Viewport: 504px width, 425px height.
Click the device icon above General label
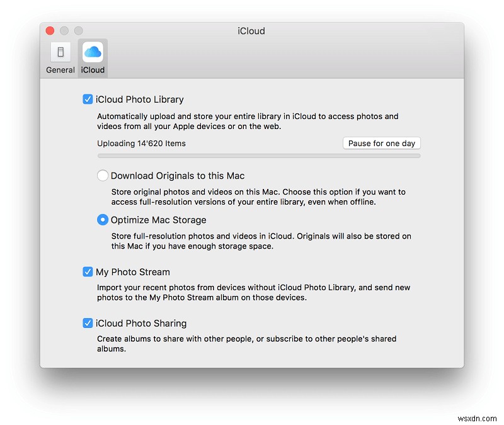60,54
